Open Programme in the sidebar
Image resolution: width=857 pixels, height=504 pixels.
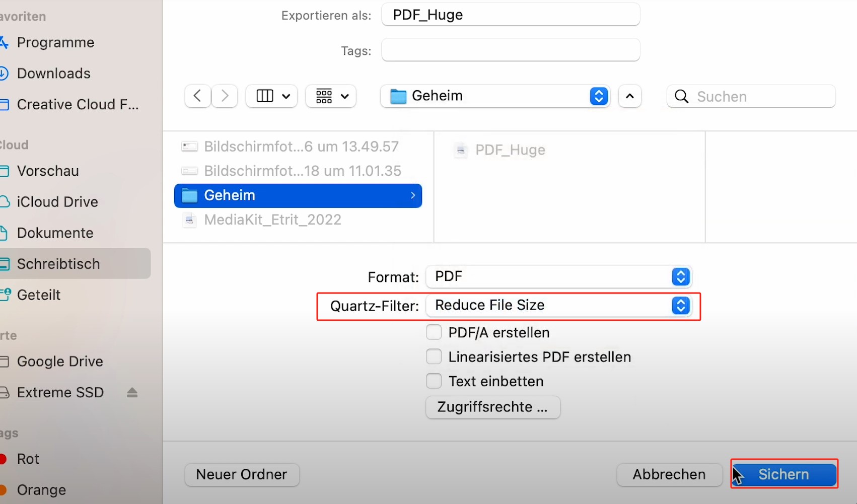pyautogui.click(x=55, y=42)
